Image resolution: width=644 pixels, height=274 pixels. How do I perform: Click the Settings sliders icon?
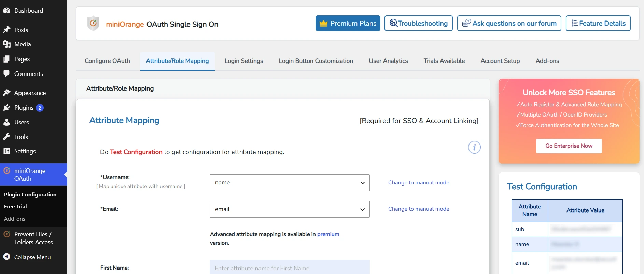coord(7,151)
